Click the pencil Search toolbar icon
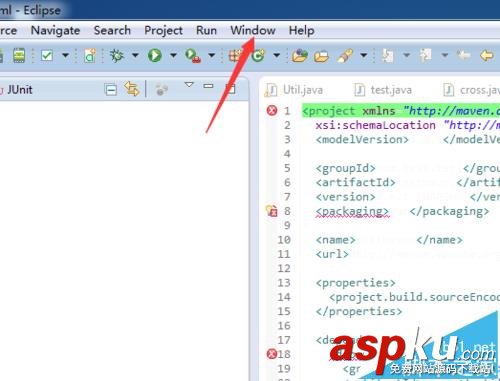Screen dimensions: 500x381 pos(345,56)
